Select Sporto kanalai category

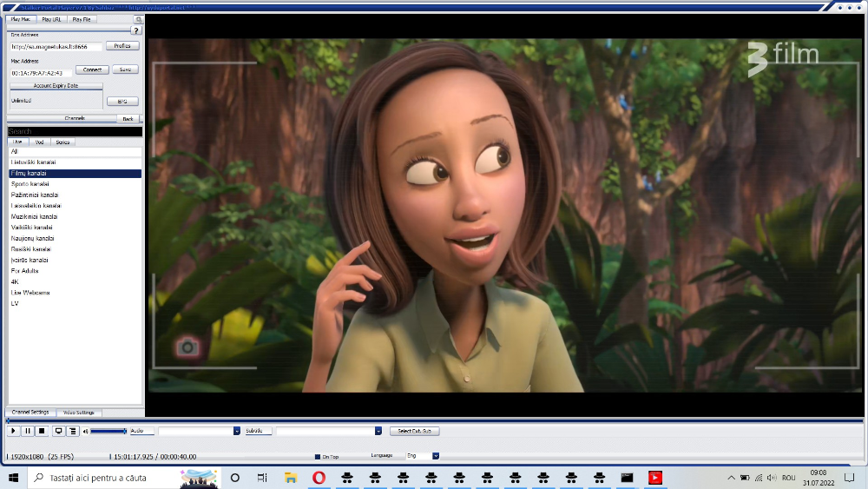(x=75, y=184)
